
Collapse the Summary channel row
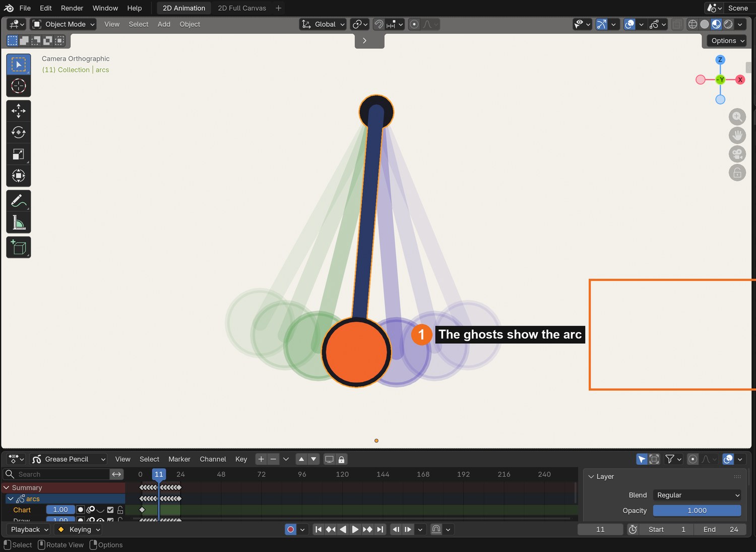coord(7,487)
